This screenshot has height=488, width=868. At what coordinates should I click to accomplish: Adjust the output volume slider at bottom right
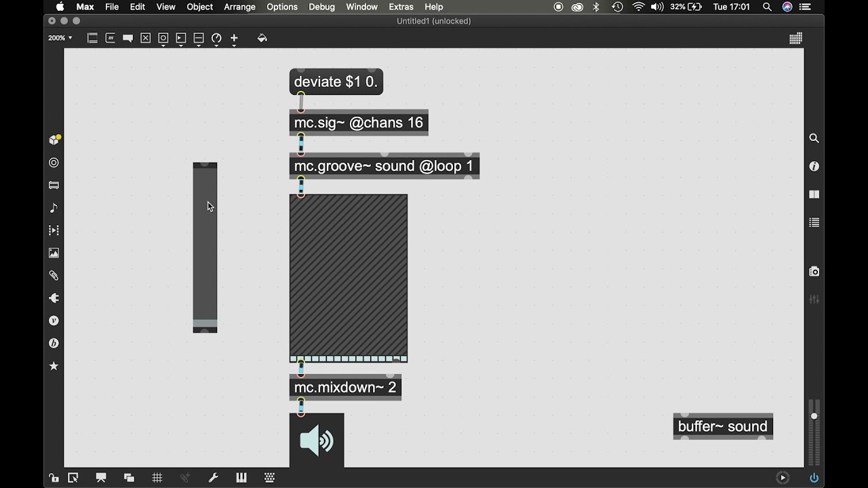[814, 432]
